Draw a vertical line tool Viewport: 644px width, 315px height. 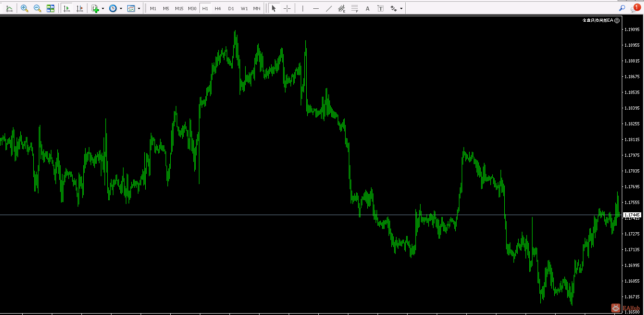pos(303,8)
